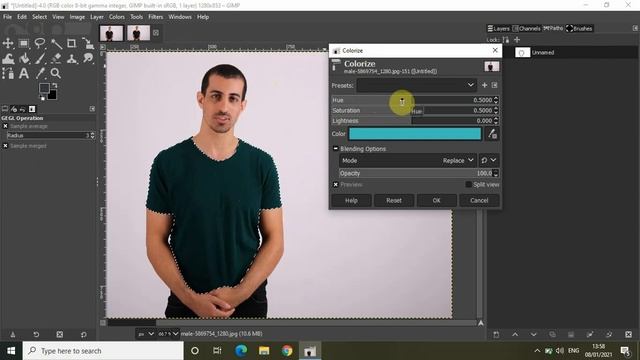
Task: Select the Fuzzy Select magic wand tool
Action: pos(56,43)
